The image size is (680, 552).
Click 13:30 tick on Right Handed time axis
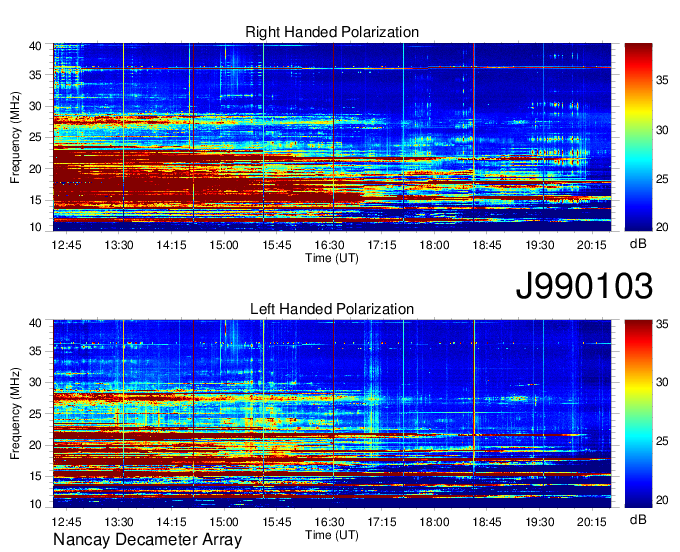119,245
